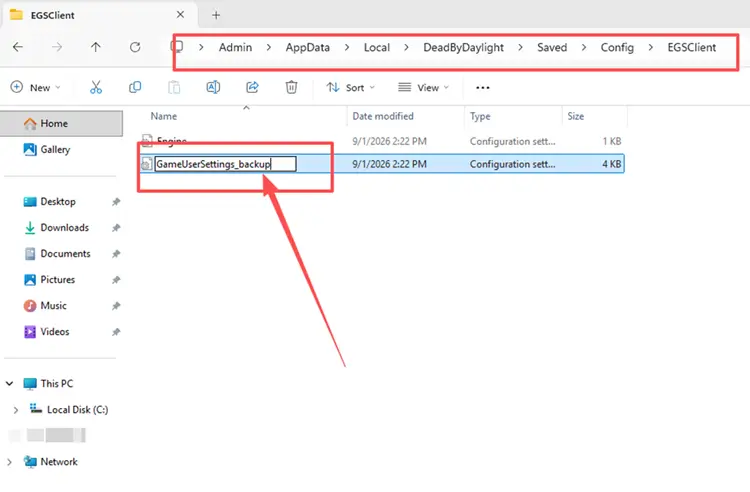Cut the selected file with scissors icon
Viewport: 750px width, 492px height.
[96, 87]
